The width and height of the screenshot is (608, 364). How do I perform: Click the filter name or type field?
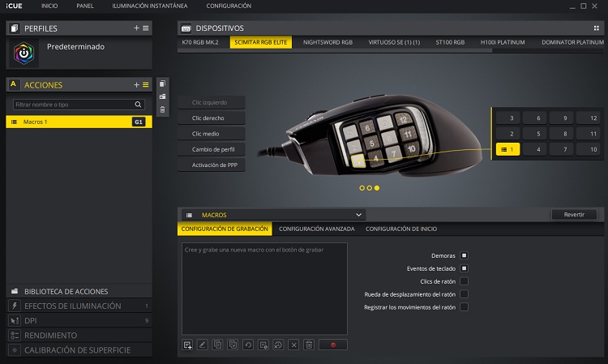[73, 105]
